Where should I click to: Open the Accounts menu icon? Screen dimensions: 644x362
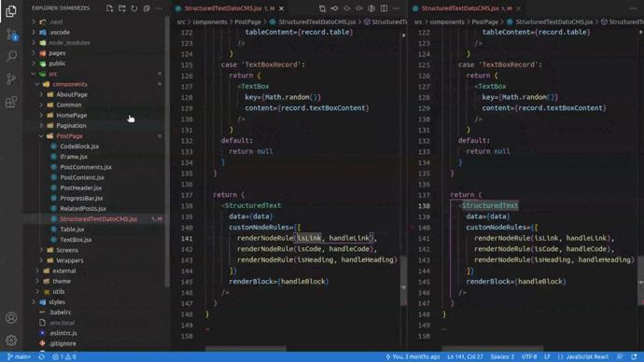pyautogui.click(x=11, y=317)
